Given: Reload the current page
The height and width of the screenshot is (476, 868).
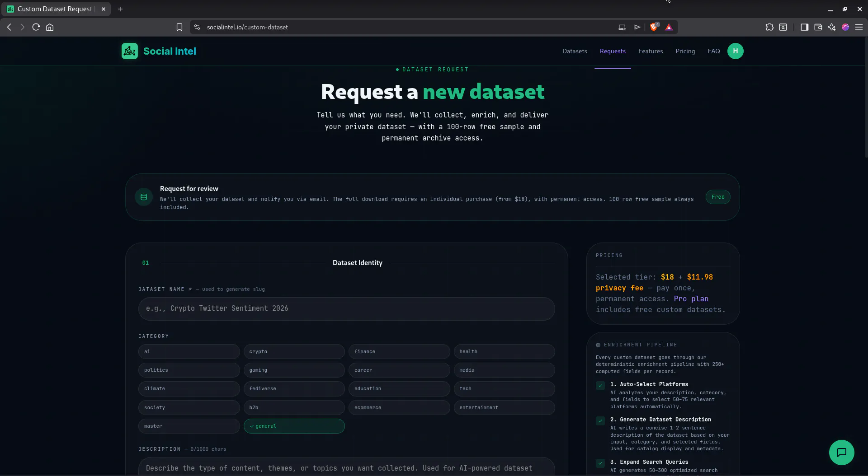Looking at the screenshot, I should coord(36,27).
